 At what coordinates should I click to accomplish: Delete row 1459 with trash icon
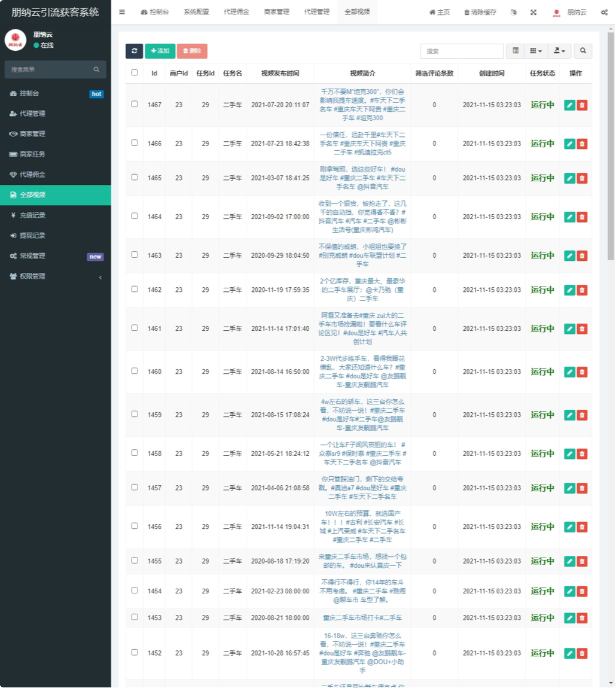point(583,415)
